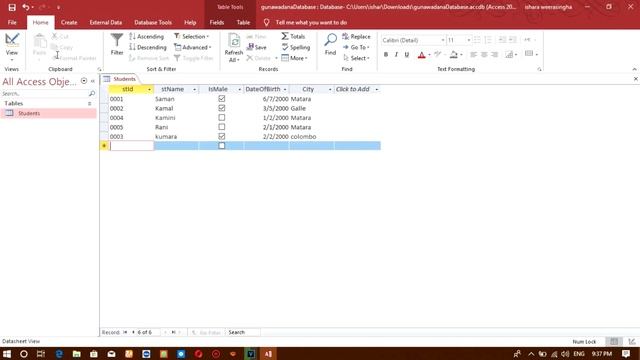This screenshot has height=360, width=640.
Task: Apply Bold formatting
Action: [x=386, y=54]
